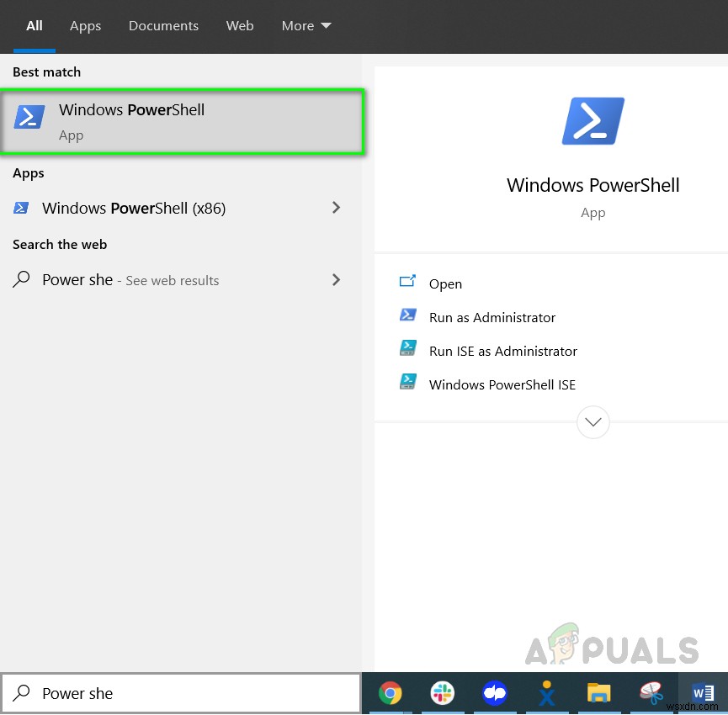Expand additional actions with the chevron below PowerShell ISE
Image resolution: width=728 pixels, height=715 pixels.
tap(592, 421)
